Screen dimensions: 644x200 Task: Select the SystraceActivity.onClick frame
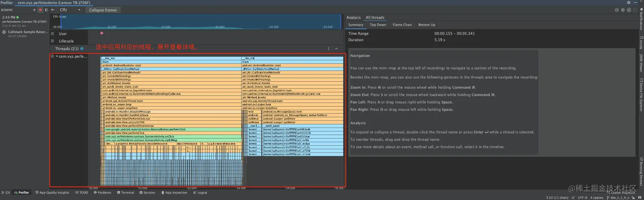click(173, 137)
